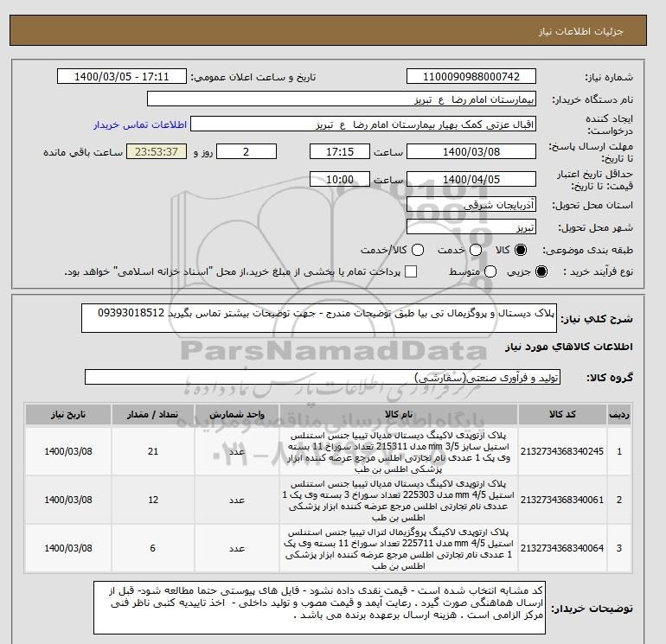Image resolution: width=666 pixels, height=644 pixels.
Task: Click the announcement date field 1400/03/05 - 17:11
Action: click(122, 76)
